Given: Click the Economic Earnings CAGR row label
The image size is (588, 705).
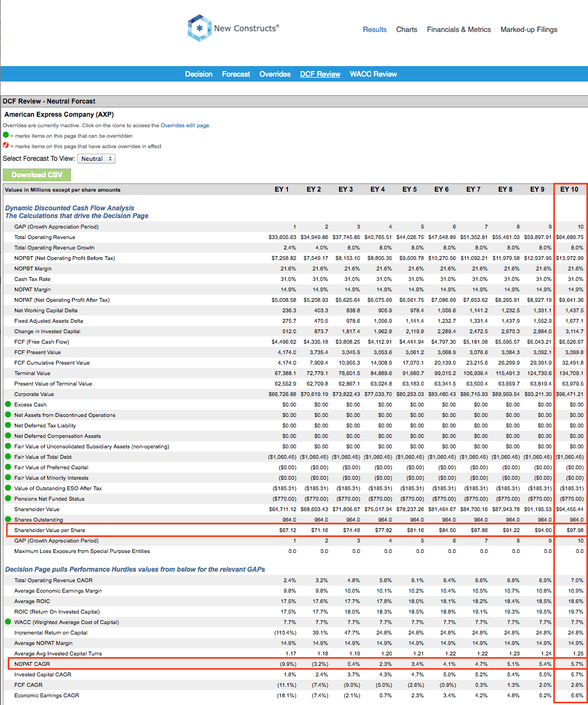Looking at the screenshot, I should 47,696.
